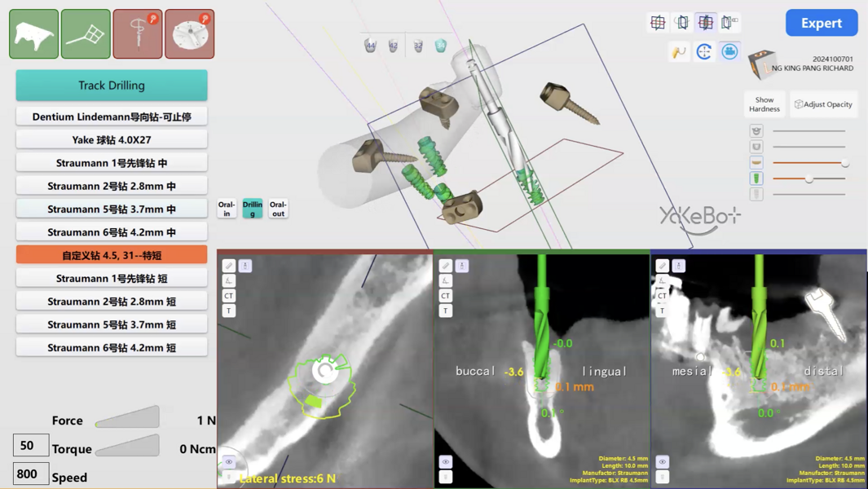Select tooth 42 icon

pyautogui.click(x=393, y=46)
